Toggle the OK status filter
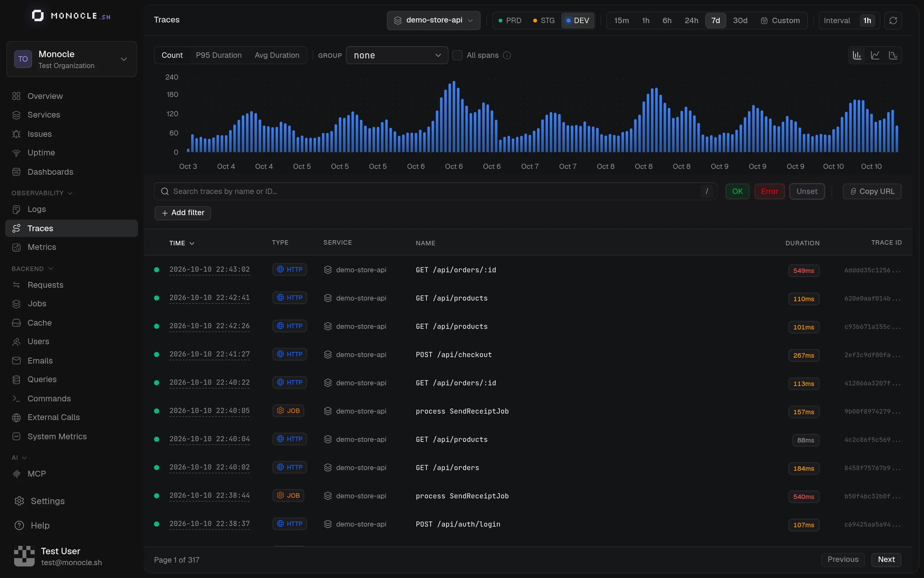 [x=737, y=191]
